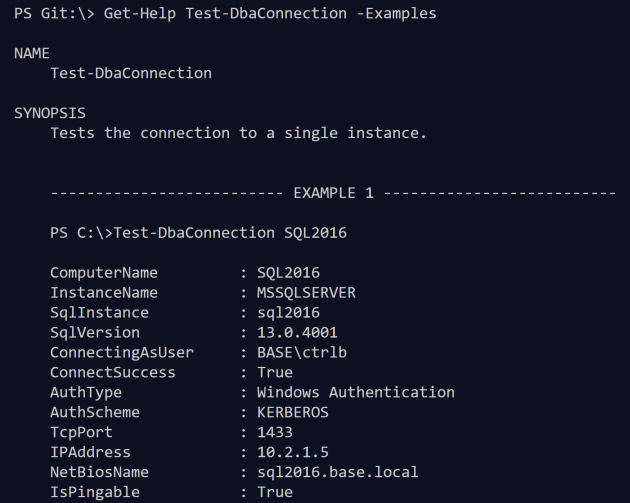This screenshot has width=630, height=503.
Task: Click the InstanceName value MSSQLSERVER
Action: pos(306,293)
